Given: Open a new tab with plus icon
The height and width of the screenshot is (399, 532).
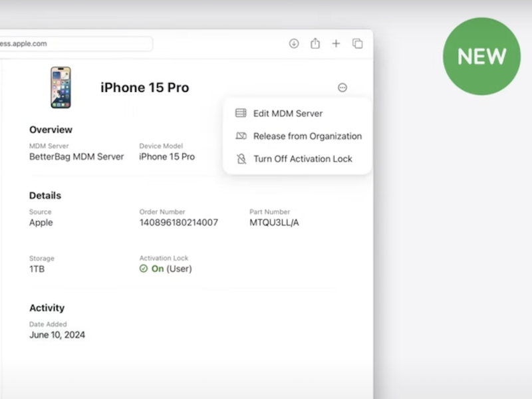Looking at the screenshot, I should tap(336, 43).
